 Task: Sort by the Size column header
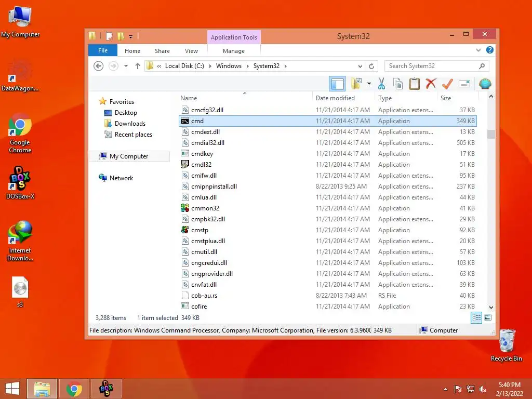[x=458, y=98]
